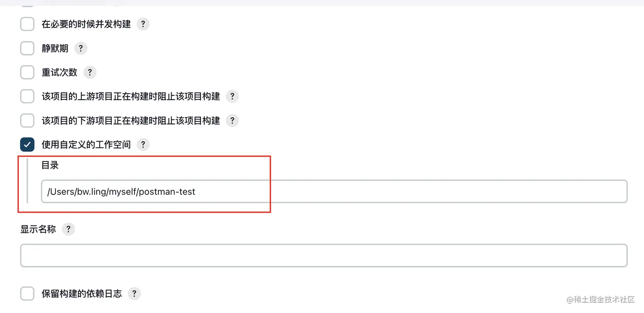Open help for 静默期 option
This screenshot has width=644, height=313.
(x=80, y=48)
